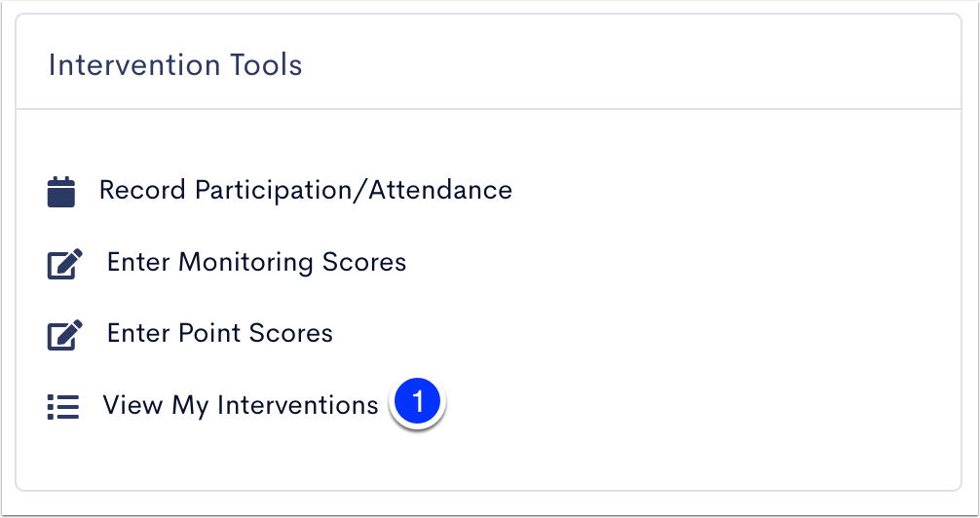This screenshot has height=518, width=980.
Task: Open Enter Point Scores
Action: [x=220, y=334]
